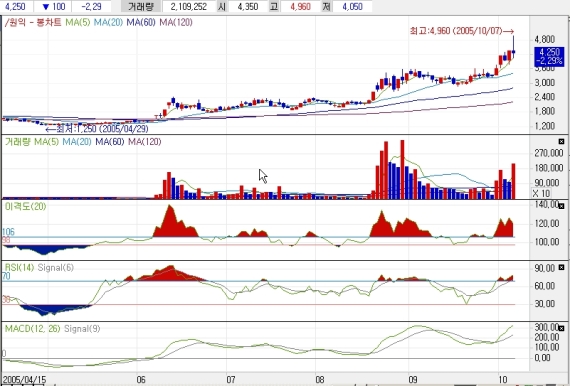Click the Signal(9) legend in MACD panel
This screenshot has width=570, height=386.
[x=82, y=329]
